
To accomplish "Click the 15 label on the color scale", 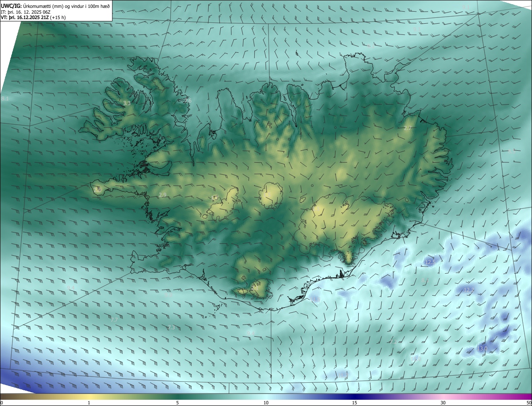I will pos(355,403).
